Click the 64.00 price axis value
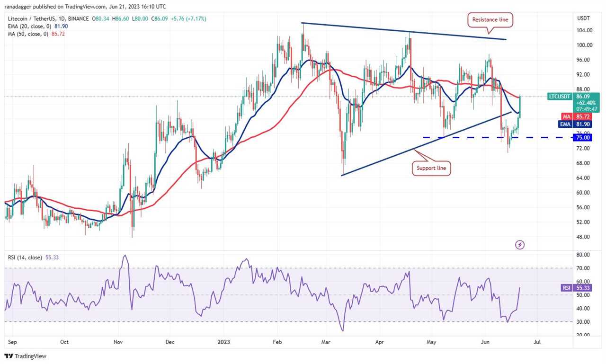606x364 pixels. (x=583, y=178)
